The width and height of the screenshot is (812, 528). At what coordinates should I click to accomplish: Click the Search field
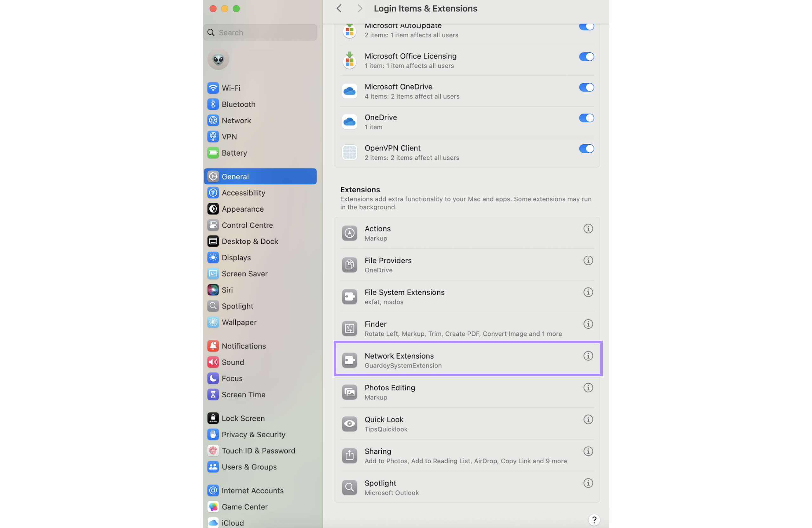[260, 32]
